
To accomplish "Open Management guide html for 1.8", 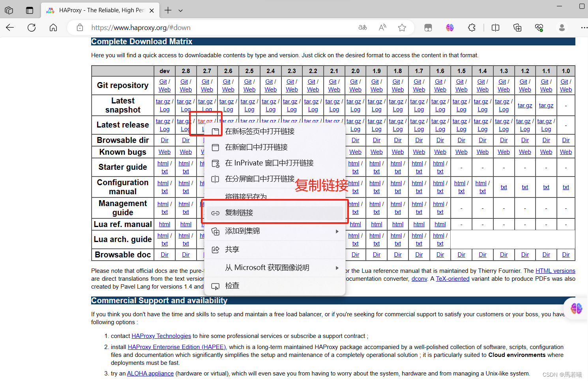I will point(396,204).
